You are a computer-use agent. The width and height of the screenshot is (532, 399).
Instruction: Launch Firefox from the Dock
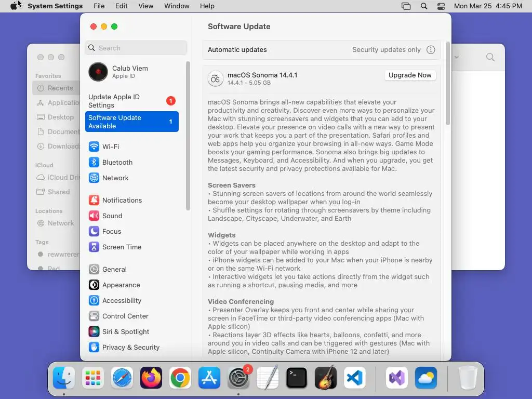151,378
